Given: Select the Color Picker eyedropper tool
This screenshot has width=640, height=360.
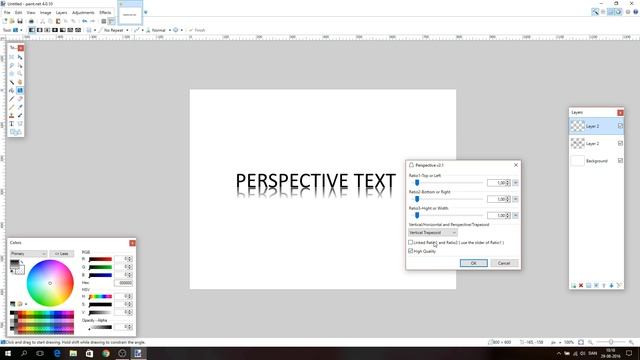Looking at the screenshot, I should coord(20,107).
